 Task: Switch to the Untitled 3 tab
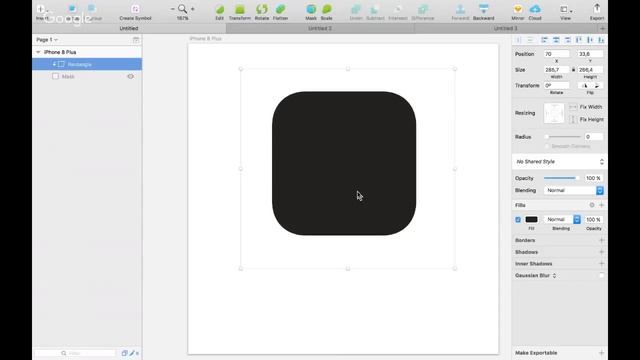[x=505, y=29]
